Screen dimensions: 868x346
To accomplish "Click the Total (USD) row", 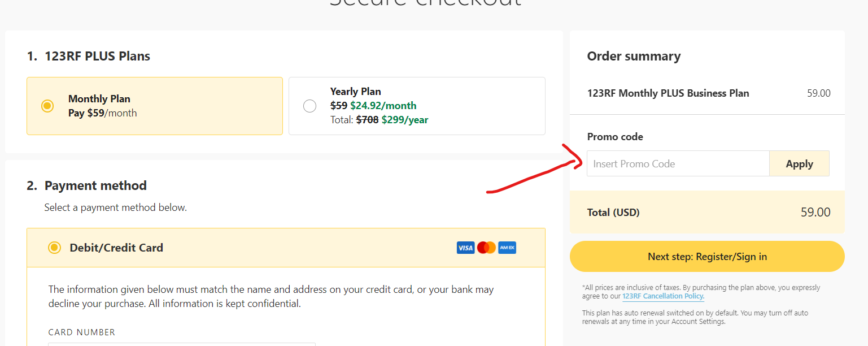I will point(707,212).
